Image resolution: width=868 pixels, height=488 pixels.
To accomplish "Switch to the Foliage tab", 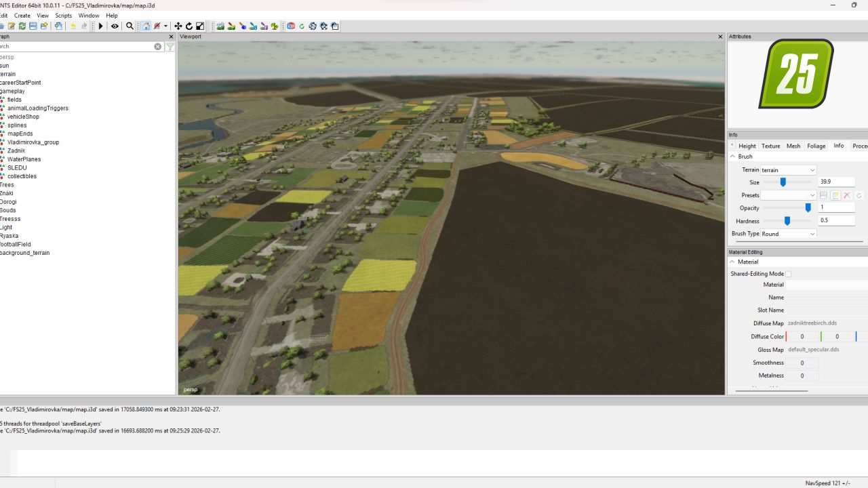I will pos(816,146).
